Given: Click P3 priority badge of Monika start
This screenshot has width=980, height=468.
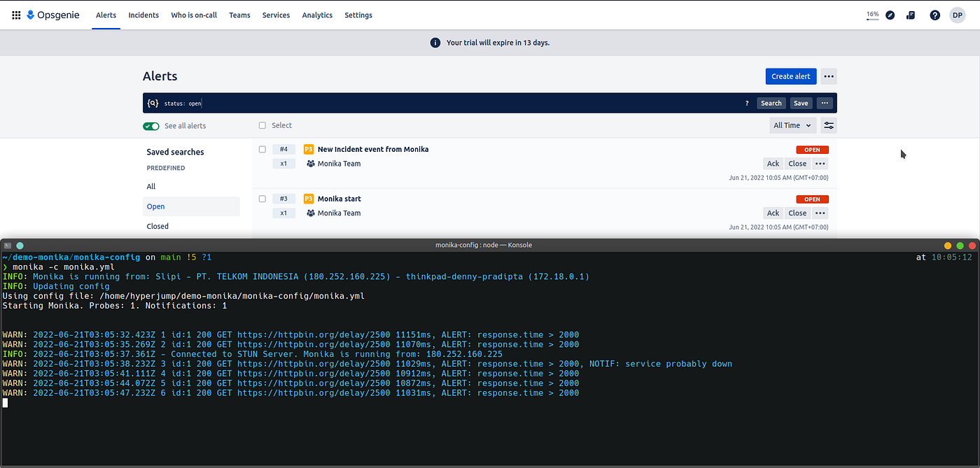Looking at the screenshot, I should pos(309,199).
